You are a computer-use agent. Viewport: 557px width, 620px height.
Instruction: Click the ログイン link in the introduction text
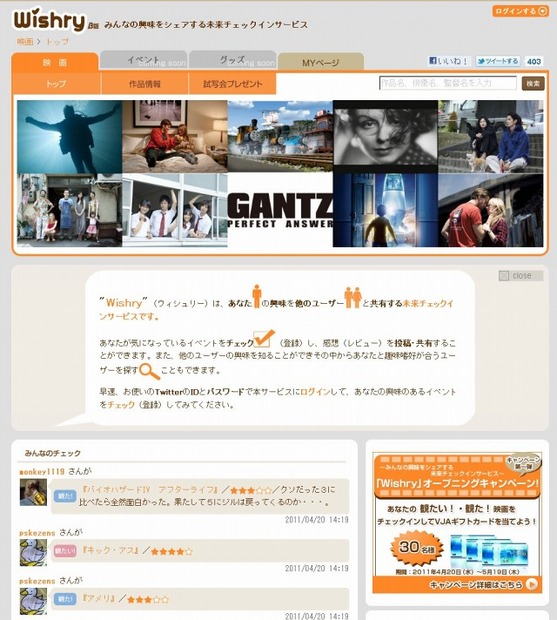(315, 391)
